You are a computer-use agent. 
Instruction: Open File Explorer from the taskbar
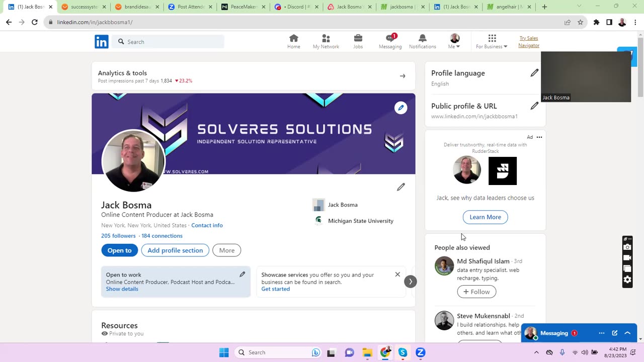(x=367, y=352)
